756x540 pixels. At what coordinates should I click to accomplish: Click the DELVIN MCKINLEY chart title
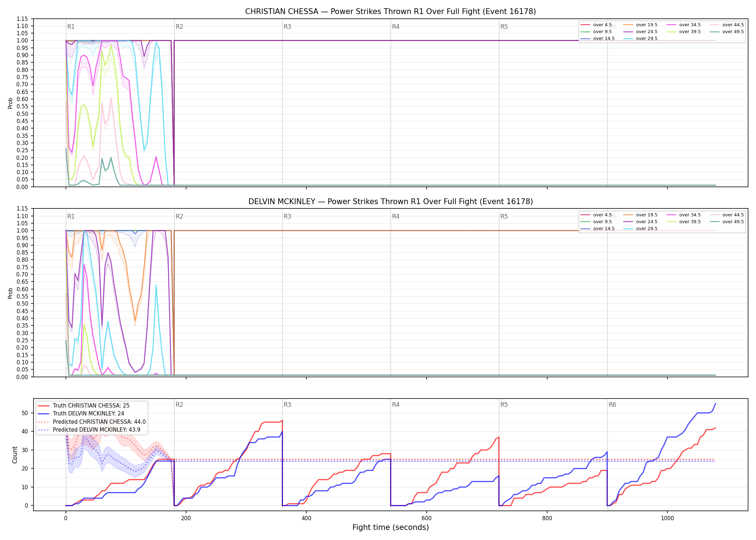(391, 202)
